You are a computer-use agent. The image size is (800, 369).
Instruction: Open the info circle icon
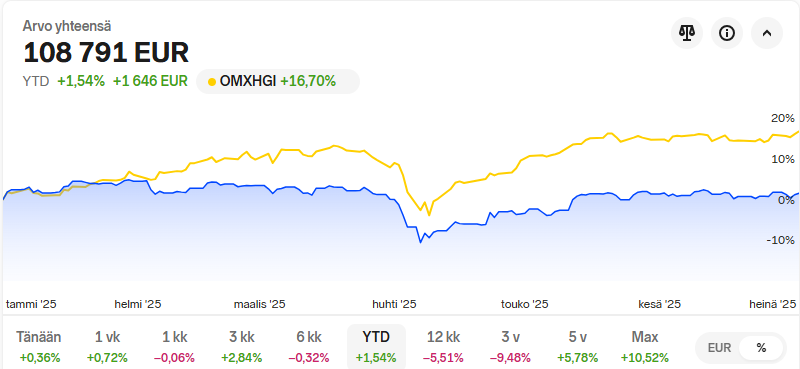(727, 33)
